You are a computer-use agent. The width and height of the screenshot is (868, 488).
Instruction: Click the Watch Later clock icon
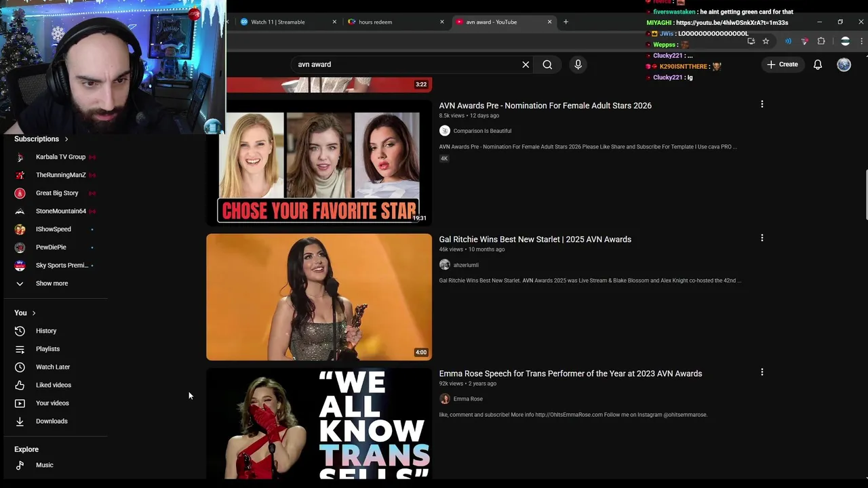[20, 367]
